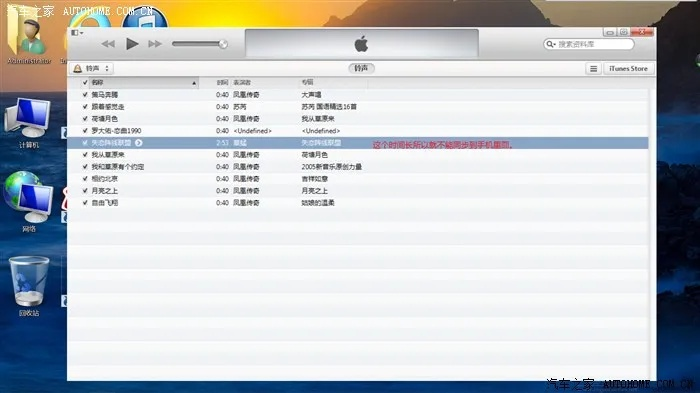
Task: Open the 网络 desktop icon
Action: [29, 202]
